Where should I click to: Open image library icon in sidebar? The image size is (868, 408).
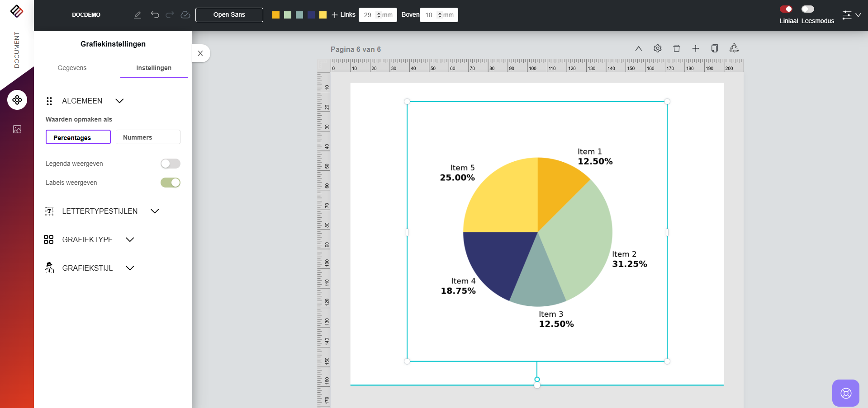[17, 130]
